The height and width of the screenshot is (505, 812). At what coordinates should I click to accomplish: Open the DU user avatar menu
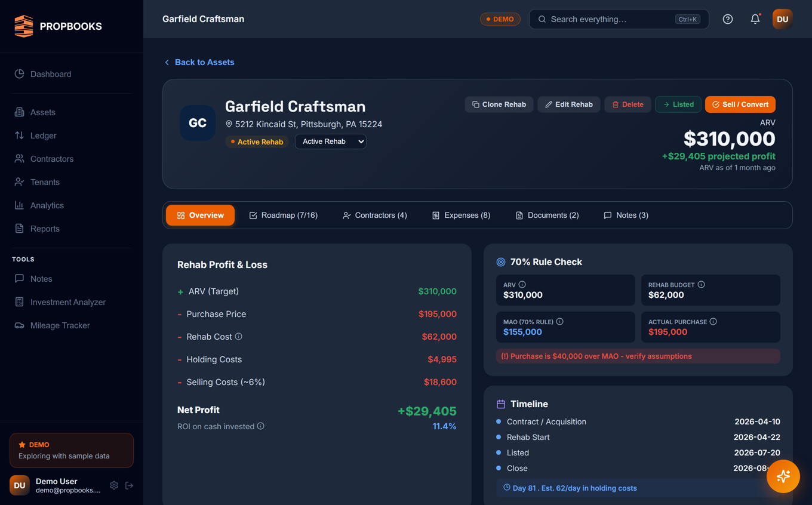click(782, 19)
